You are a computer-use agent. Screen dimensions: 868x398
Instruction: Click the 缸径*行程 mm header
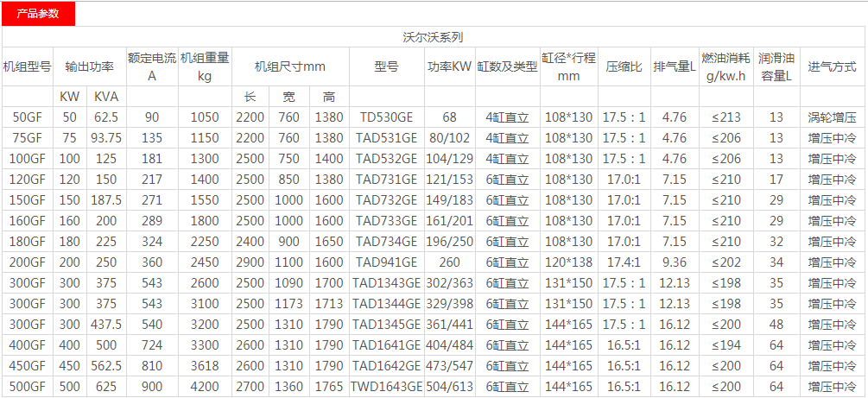click(568, 67)
